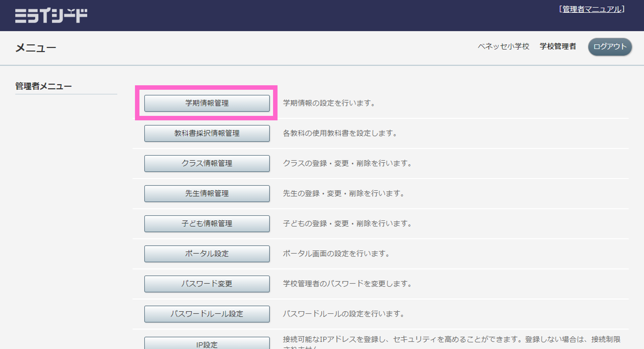This screenshot has width=644, height=349.
Task: Click the 学校管理者 user label
Action: click(557, 46)
